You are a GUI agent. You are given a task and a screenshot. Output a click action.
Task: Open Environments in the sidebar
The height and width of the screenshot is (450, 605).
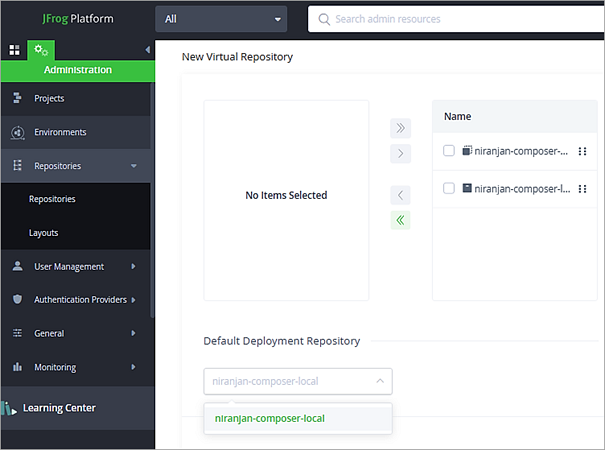pos(60,132)
